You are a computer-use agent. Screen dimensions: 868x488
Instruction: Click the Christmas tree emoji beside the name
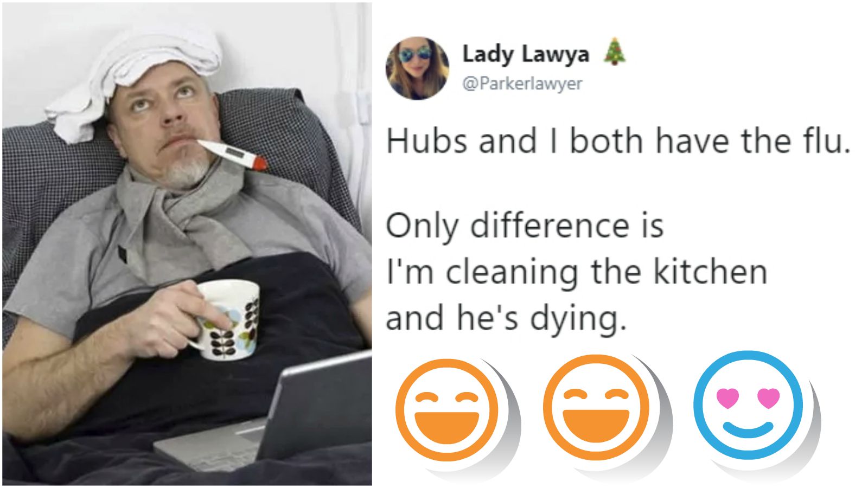point(614,52)
